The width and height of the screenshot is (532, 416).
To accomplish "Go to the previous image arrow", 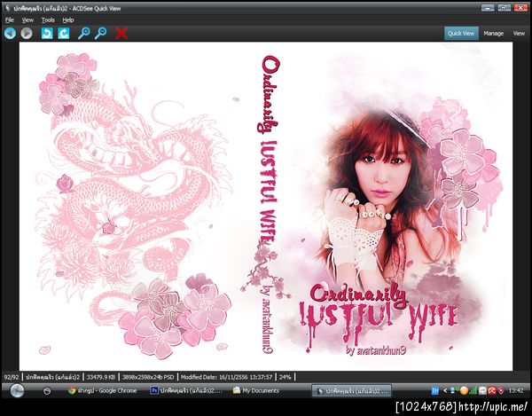I will pos(10,33).
